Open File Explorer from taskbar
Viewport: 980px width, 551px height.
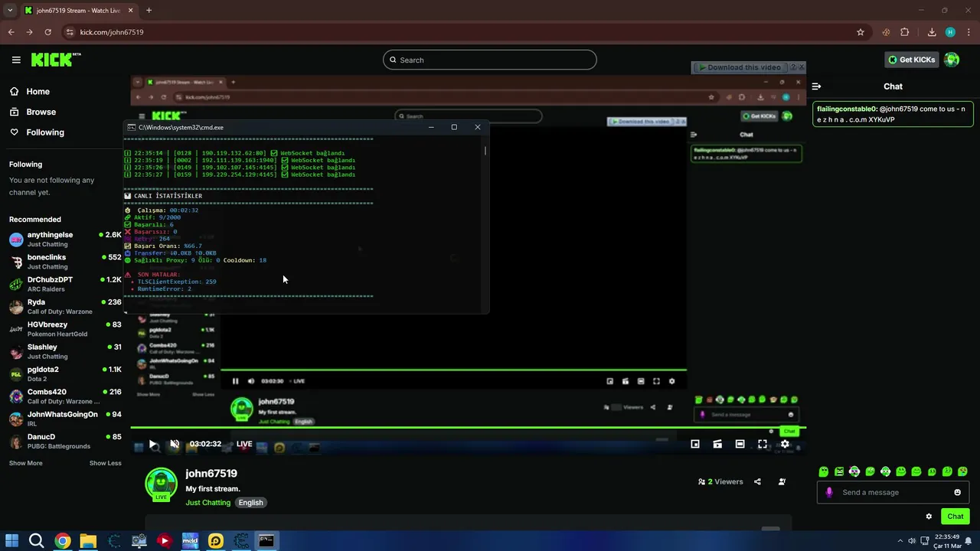(x=88, y=541)
